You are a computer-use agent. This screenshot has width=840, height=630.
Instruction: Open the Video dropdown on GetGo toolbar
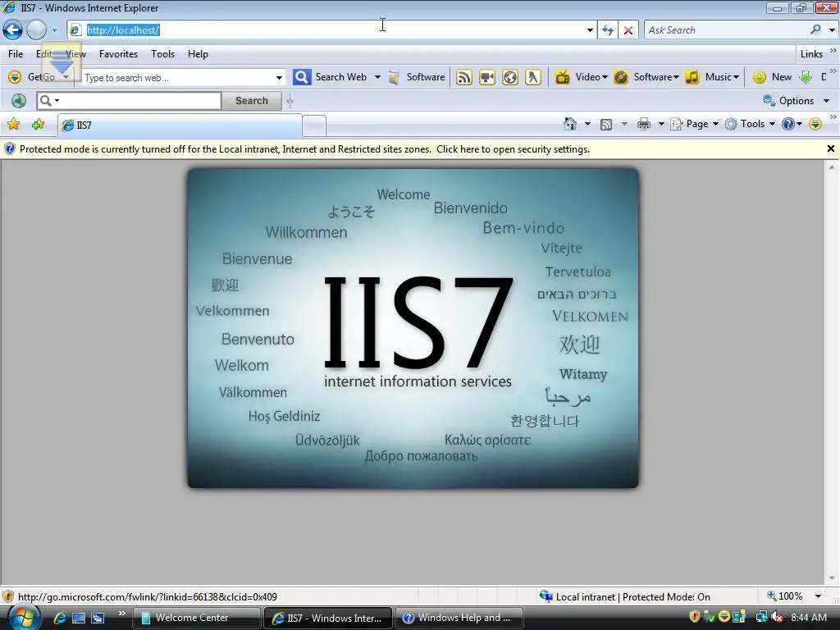pos(605,77)
